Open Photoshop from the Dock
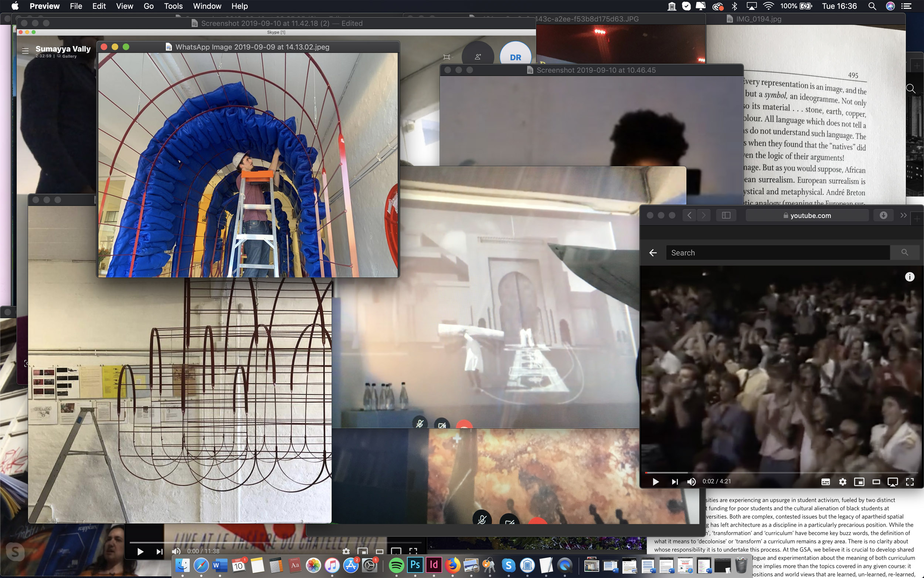Viewport: 924px width, 578px height. pyautogui.click(x=415, y=565)
